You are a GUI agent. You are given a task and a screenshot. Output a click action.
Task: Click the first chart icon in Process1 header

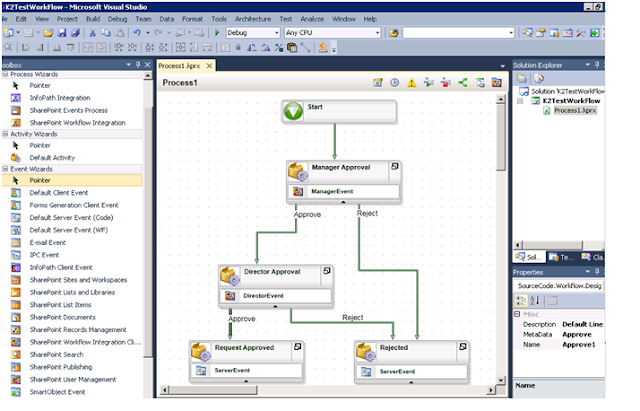pyautogui.click(x=378, y=83)
